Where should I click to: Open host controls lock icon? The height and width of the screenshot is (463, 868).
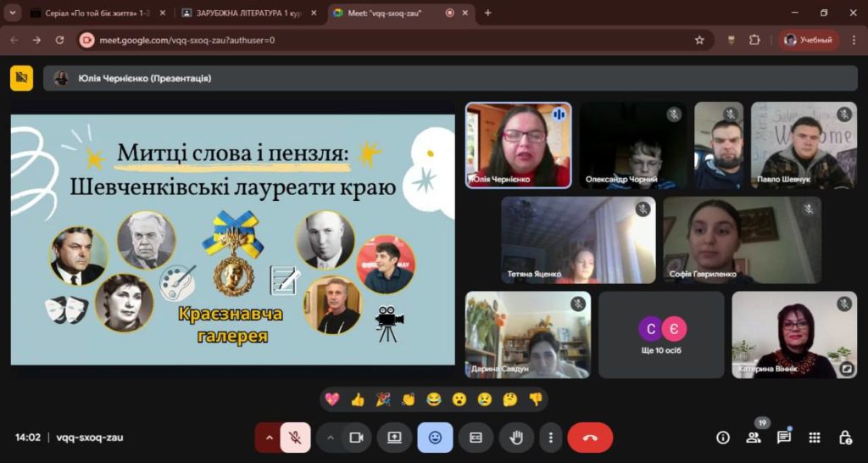point(845,438)
